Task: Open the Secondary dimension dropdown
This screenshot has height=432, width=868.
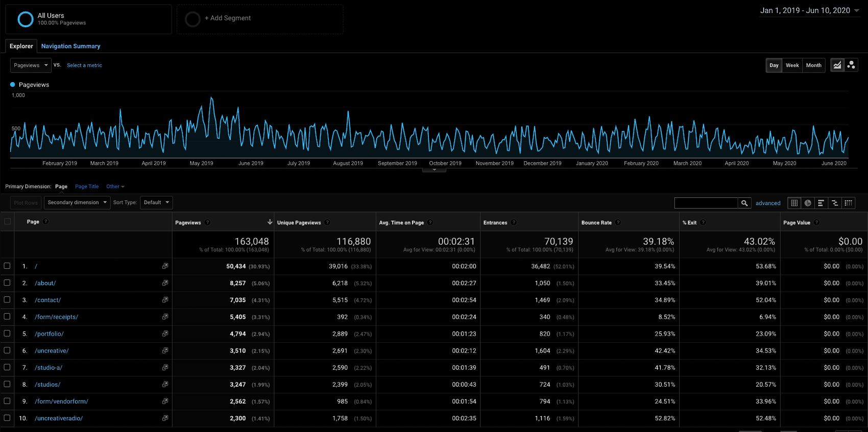Action: point(77,202)
